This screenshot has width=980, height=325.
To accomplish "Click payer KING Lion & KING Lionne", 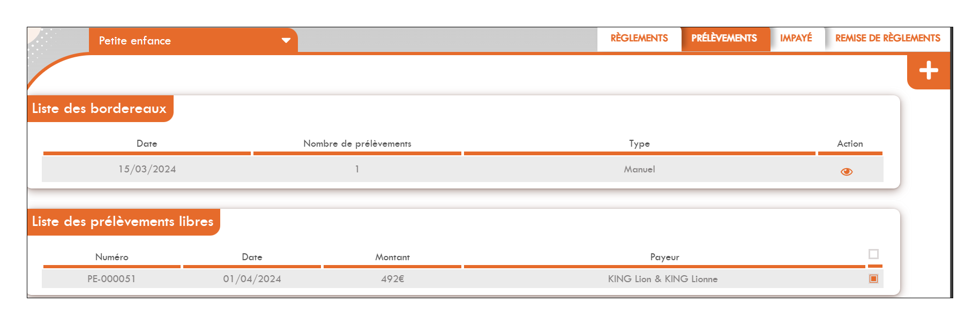I will click(x=662, y=279).
